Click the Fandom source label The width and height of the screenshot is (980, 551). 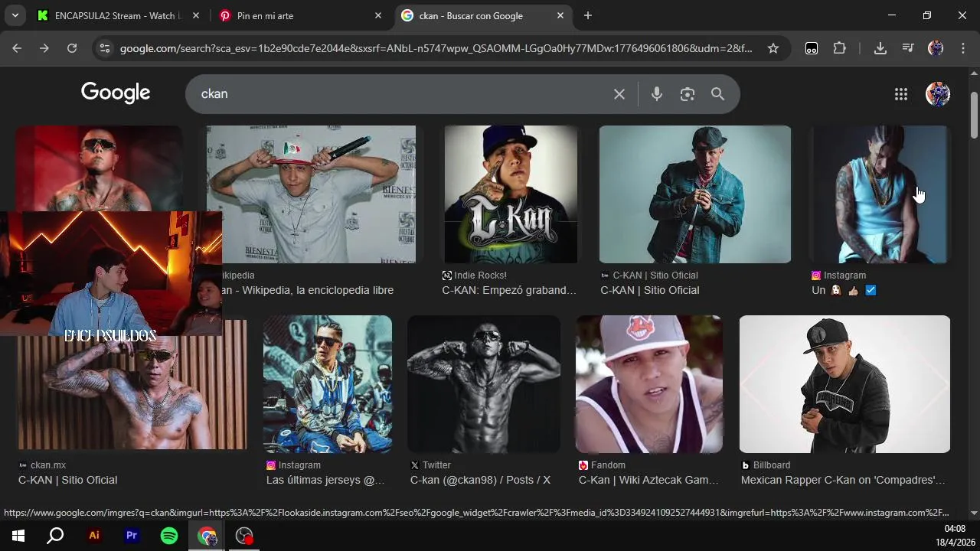(x=608, y=465)
